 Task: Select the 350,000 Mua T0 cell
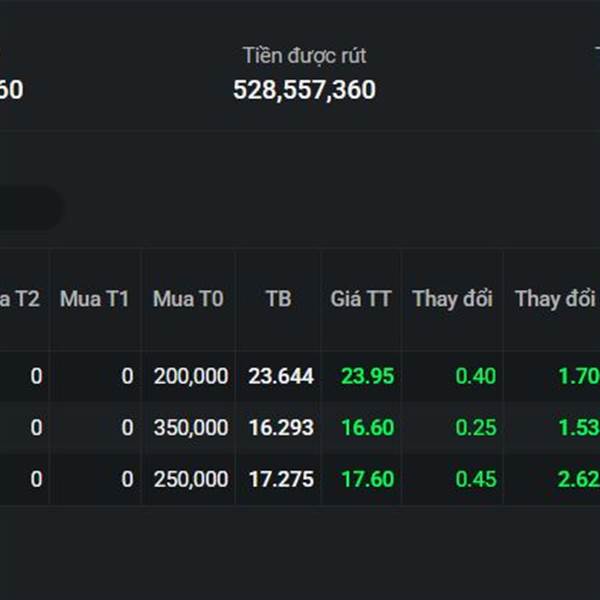click(191, 428)
